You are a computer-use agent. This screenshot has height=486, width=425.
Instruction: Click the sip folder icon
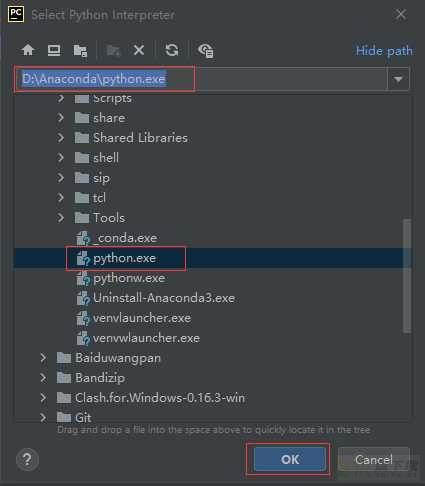pyautogui.click(x=82, y=178)
